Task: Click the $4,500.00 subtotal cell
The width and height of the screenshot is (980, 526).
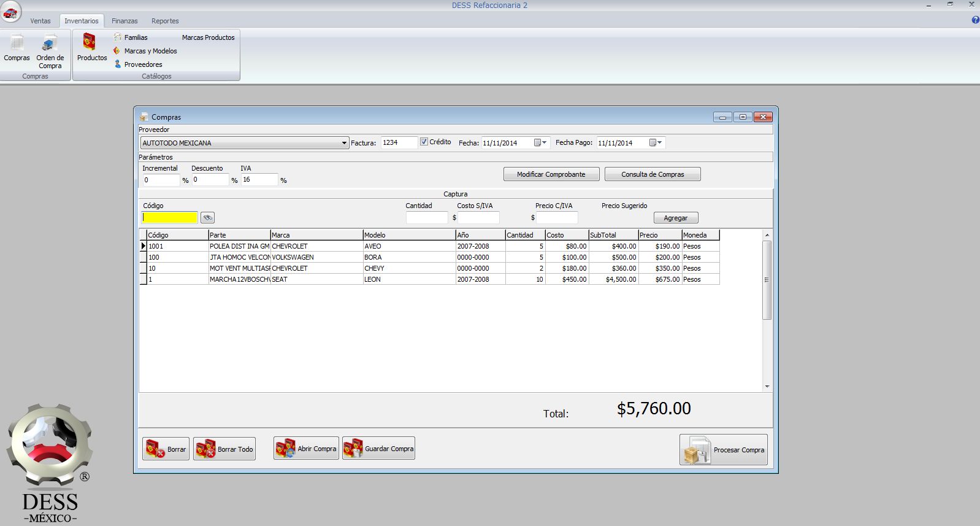Action: 613,279
